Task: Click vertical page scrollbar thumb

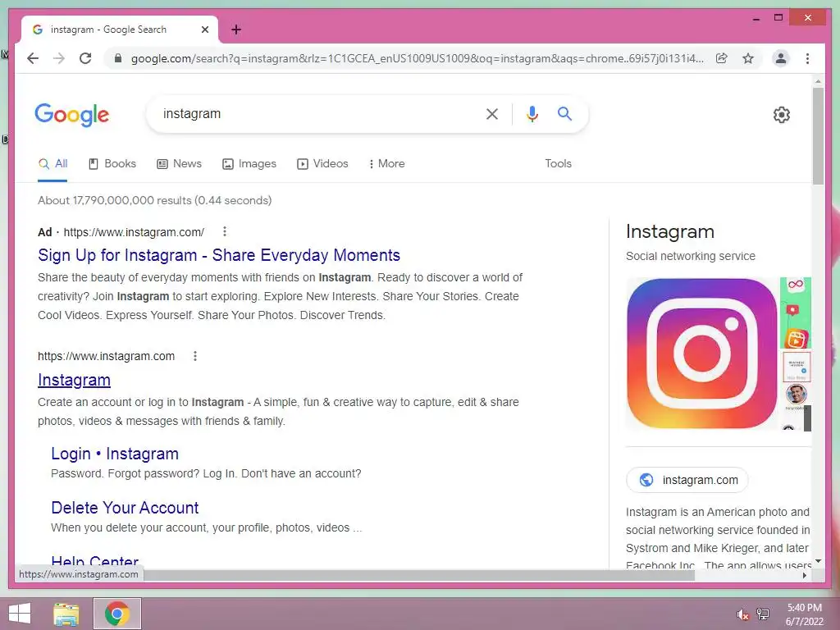Action: click(x=818, y=136)
